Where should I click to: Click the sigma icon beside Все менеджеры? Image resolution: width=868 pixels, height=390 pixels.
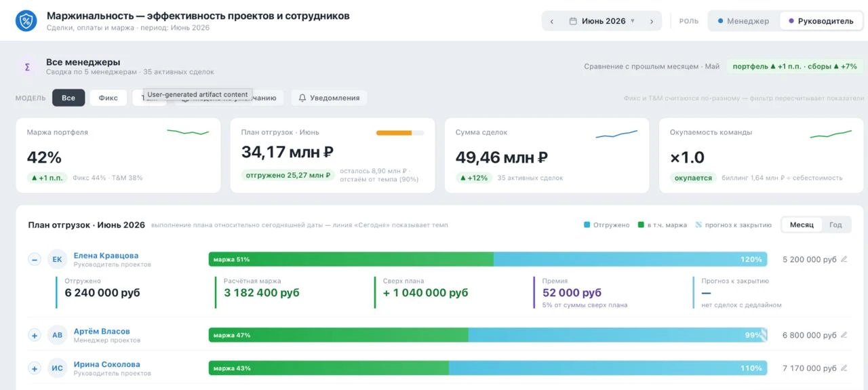point(27,67)
